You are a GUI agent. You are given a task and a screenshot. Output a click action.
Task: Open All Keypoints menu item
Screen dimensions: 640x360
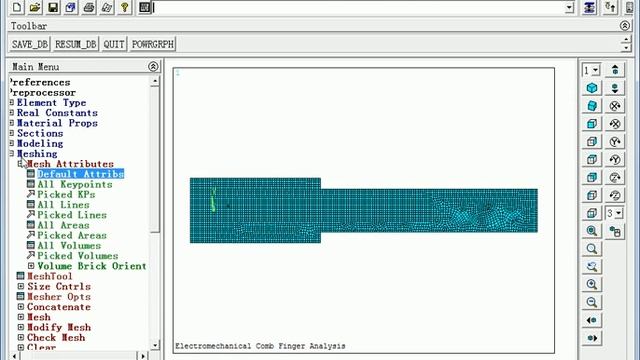click(x=75, y=184)
